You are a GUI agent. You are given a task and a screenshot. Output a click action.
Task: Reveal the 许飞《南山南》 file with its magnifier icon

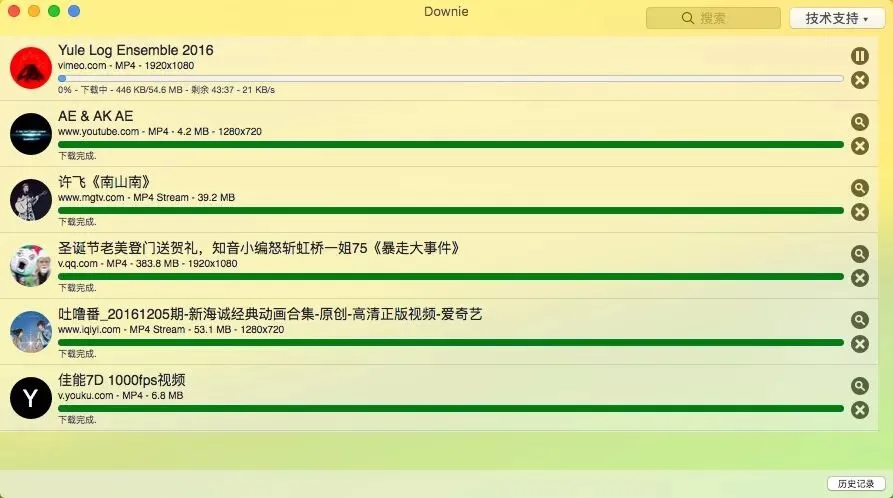click(x=859, y=188)
